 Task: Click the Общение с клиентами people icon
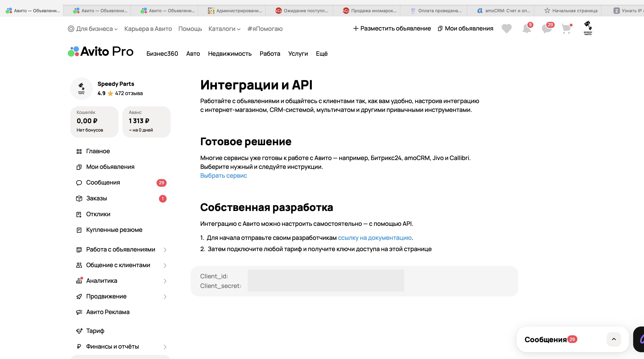click(79, 265)
